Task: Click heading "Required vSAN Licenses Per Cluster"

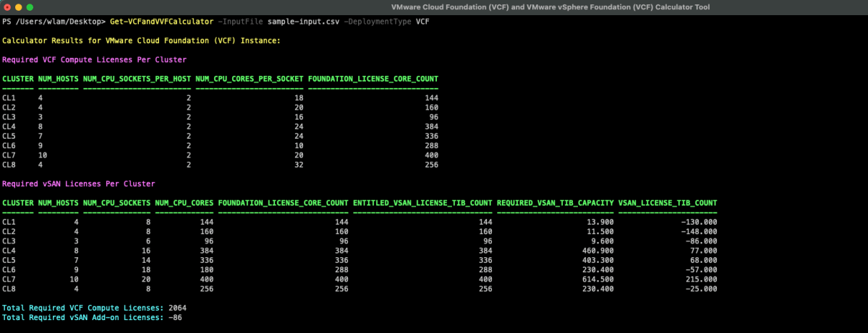Action: coord(78,183)
